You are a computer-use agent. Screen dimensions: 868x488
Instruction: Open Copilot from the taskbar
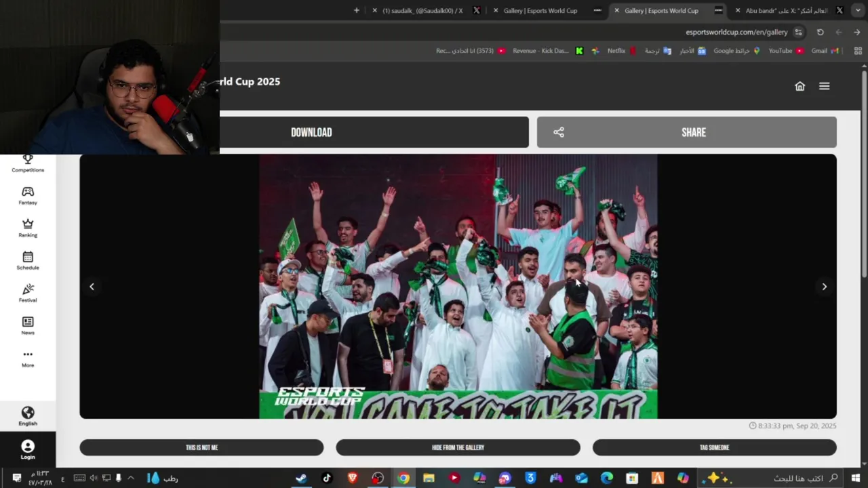click(x=683, y=478)
